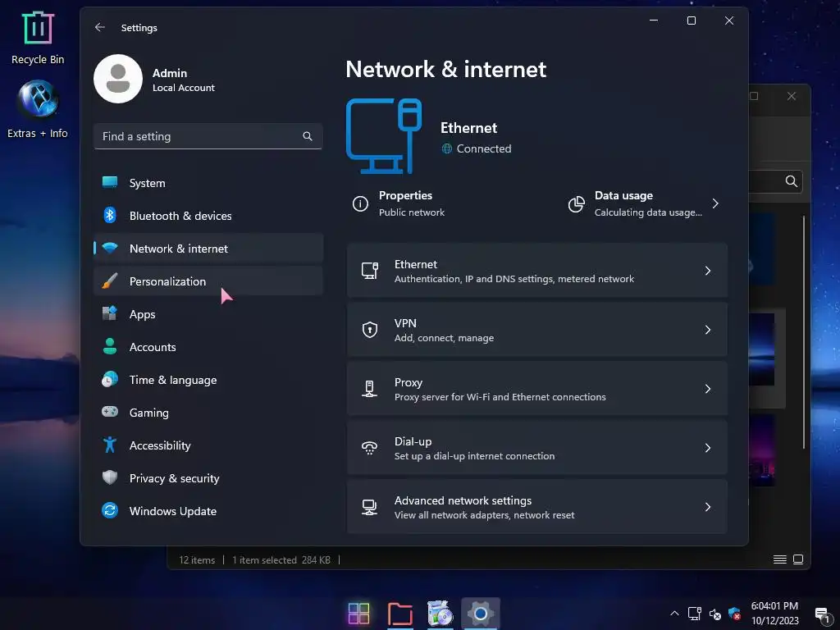Open File Explorer from taskbar

click(399, 614)
